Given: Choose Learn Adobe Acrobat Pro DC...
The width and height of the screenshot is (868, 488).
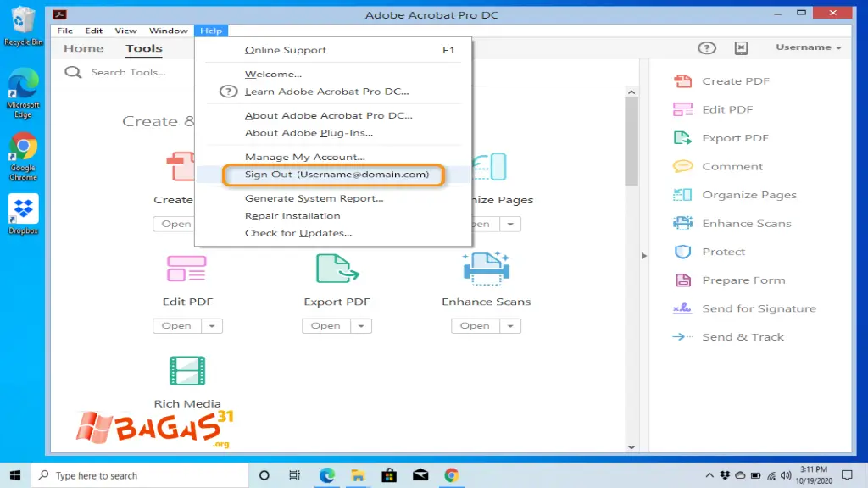Looking at the screenshot, I should tap(332, 91).
